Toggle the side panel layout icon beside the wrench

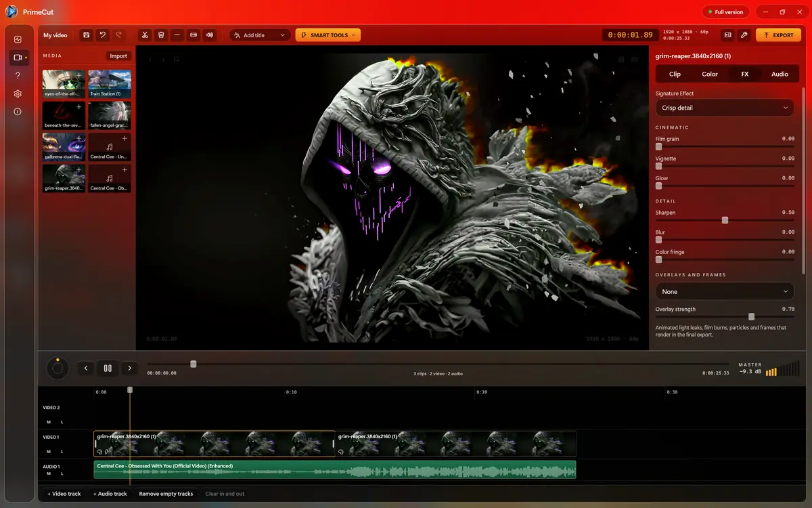(x=728, y=35)
